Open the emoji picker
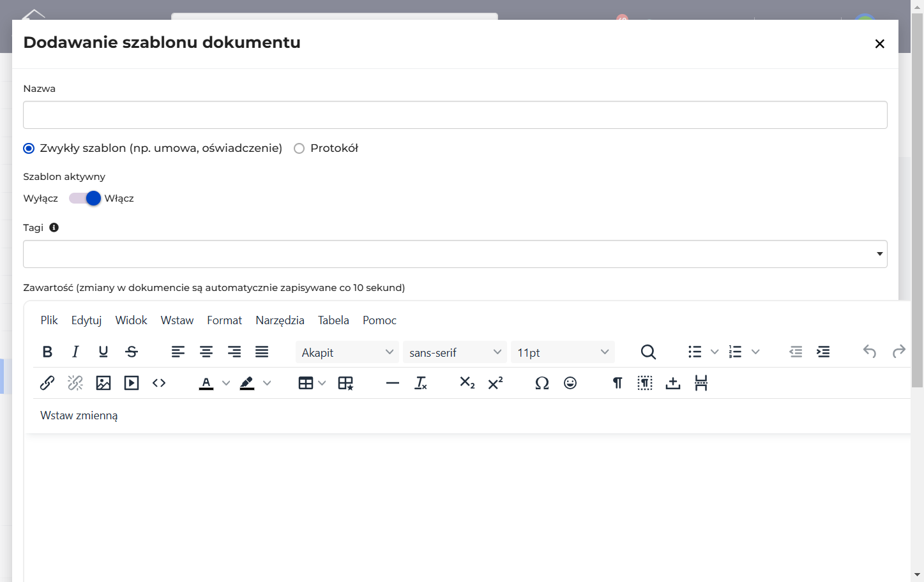 (x=570, y=383)
